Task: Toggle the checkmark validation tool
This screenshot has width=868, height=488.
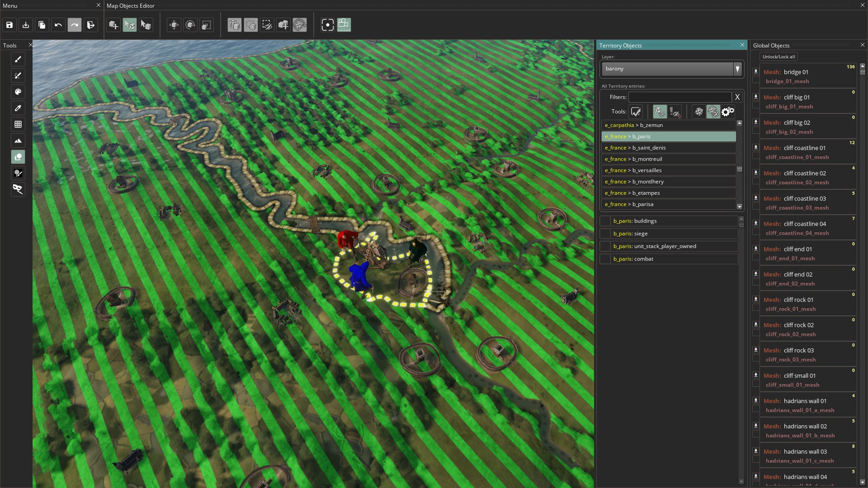Action: [636, 112]
